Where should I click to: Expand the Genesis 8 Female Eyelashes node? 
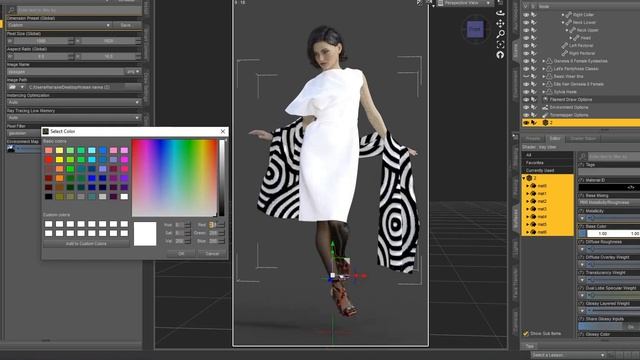coord(543,61)
